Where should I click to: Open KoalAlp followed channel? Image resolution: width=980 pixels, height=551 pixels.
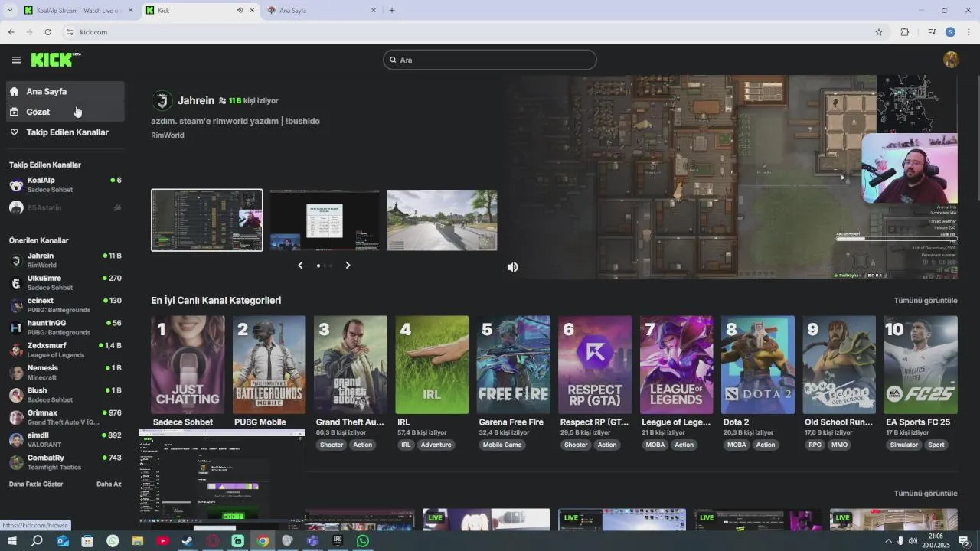[x=65, y=184]
